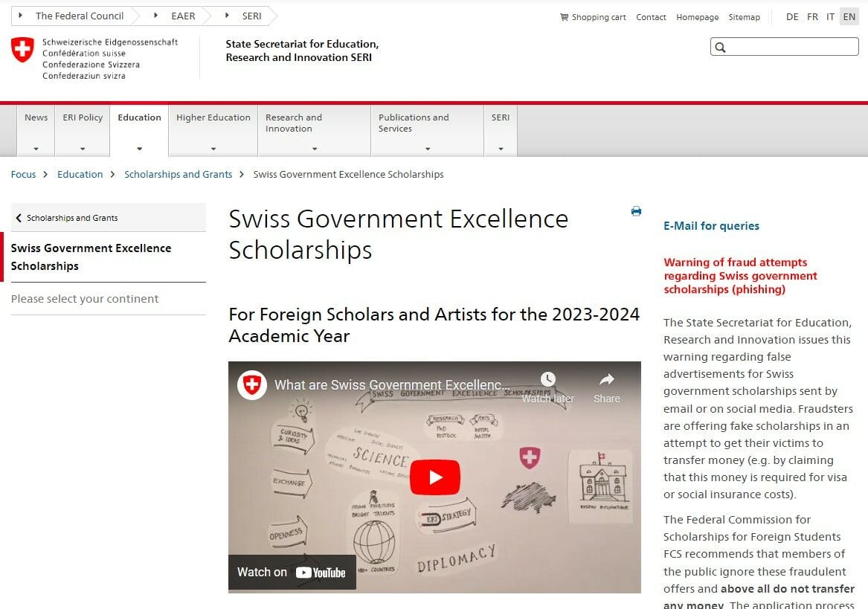The width and height of the screenshot is (868, 609).
Task: Open Research and Innovation dropdown arrow
Action: click(x=315, y=149)
